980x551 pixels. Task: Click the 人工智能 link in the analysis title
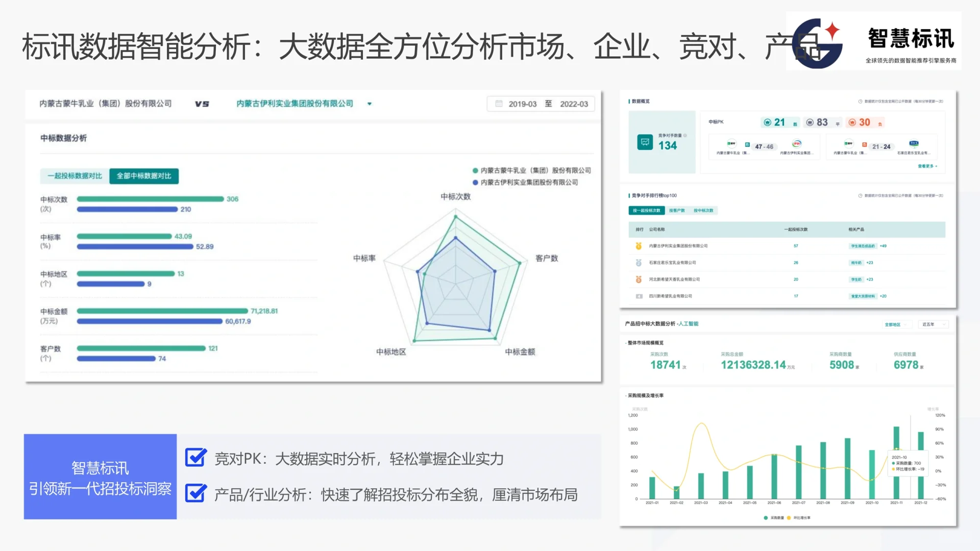(690, 323)
